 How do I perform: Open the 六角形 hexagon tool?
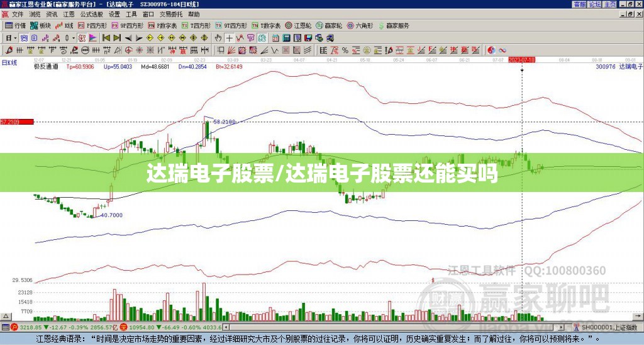[360, 25]
